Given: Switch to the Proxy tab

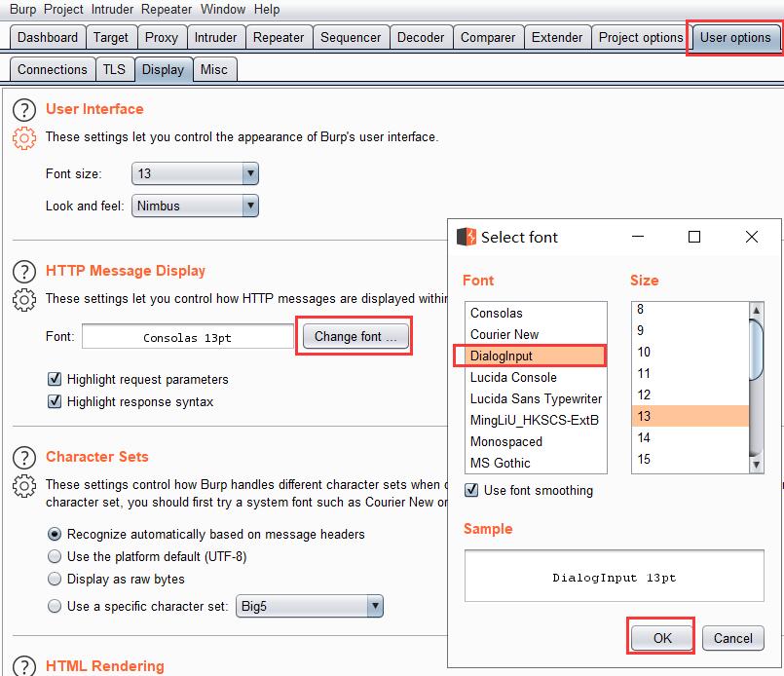Looking at the screenshot, I should tap(162, 37).
